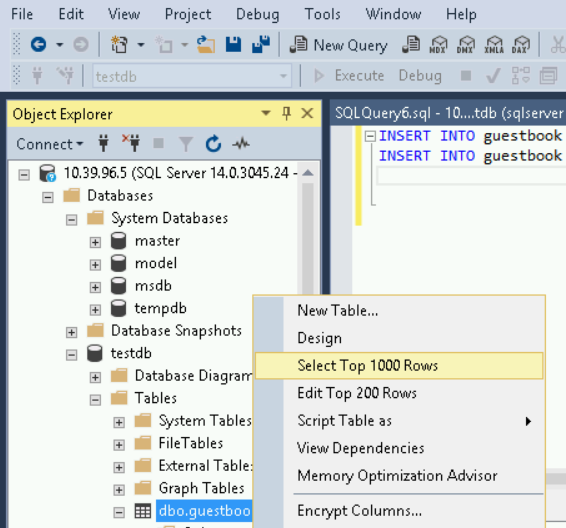Expand the tempdb database node

[95, 310]
